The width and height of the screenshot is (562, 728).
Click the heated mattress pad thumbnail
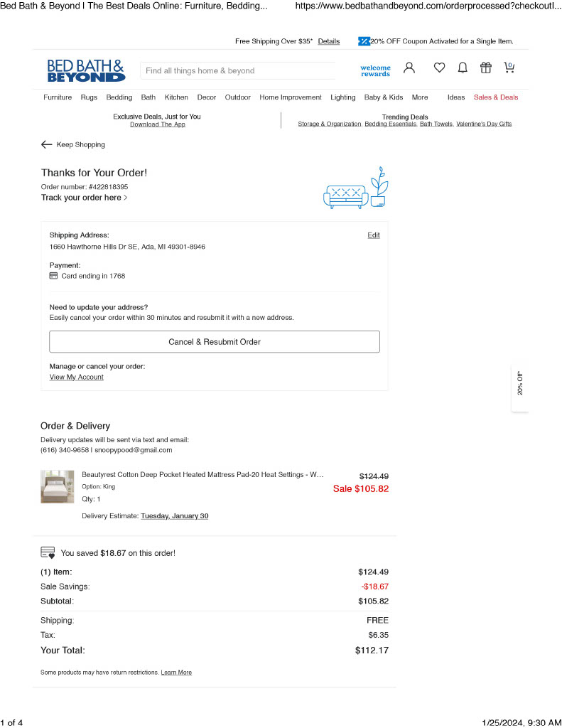pyautogui.click(x=57, y=486)
